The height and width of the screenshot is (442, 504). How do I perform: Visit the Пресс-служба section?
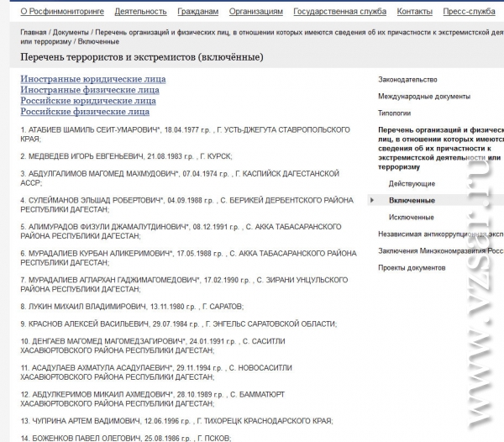tap(469, 12)
